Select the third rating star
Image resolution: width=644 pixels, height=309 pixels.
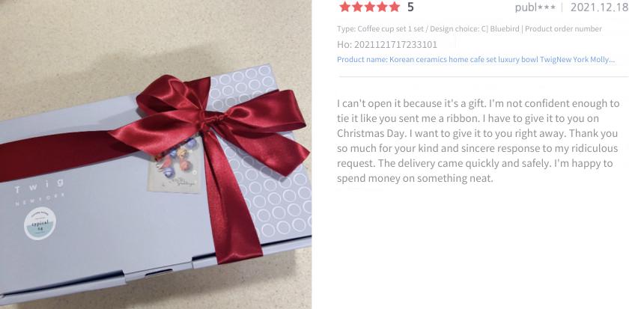tap(370, 7)
